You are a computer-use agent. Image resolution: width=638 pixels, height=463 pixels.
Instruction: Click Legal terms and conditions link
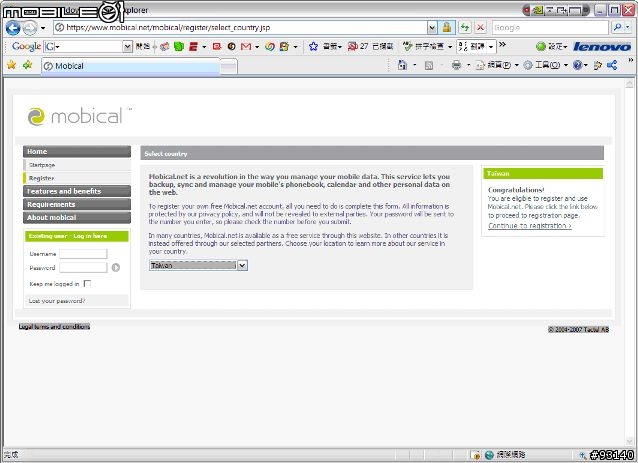(54, 327)
